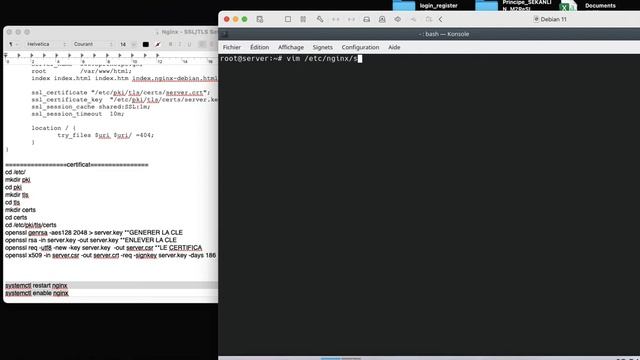640x360 pixels.
Task: Click the 'mkdir certs' line
Action: click(x=20, y=210)
